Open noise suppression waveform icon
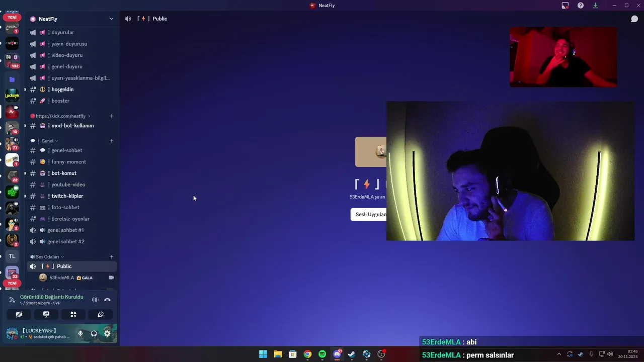644x362 pixels. [95, 300]
